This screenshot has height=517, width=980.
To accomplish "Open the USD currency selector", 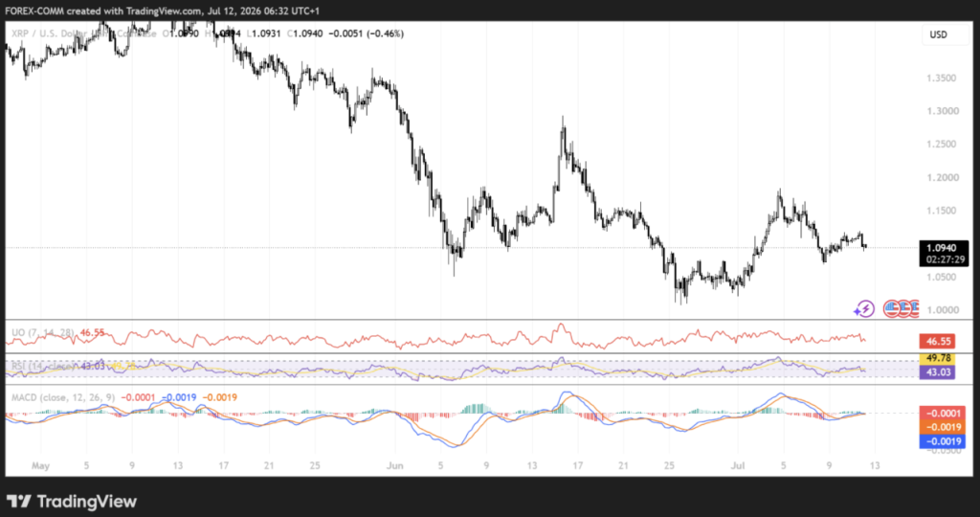I will 938,35.
